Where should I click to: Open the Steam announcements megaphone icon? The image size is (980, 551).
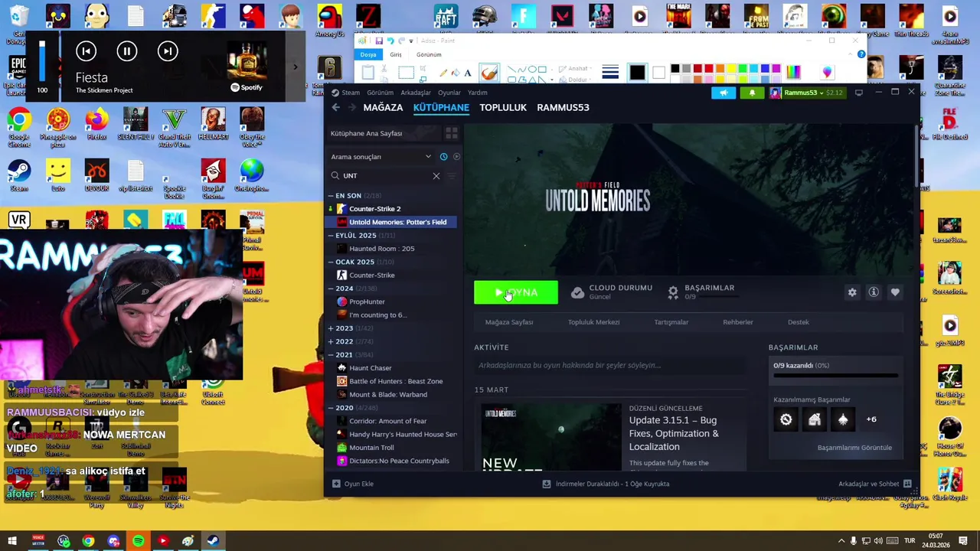point(724,93)
